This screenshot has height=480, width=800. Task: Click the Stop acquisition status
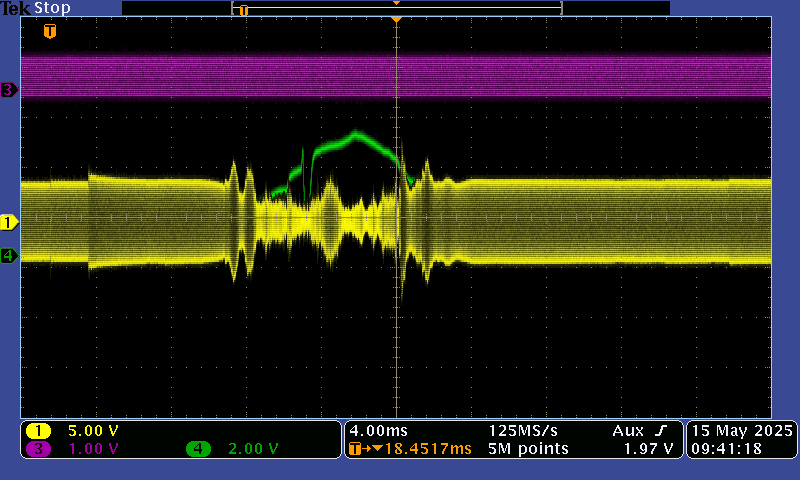click(52, 8)
